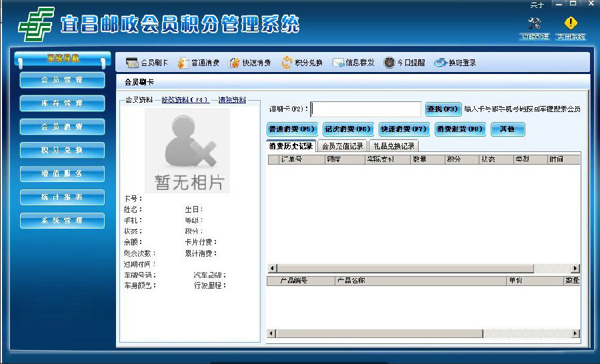The height and width of the screenshot is (364, 600).
Task: Open 会员刷卡 from the top toolbar
Action: point(147,63)
